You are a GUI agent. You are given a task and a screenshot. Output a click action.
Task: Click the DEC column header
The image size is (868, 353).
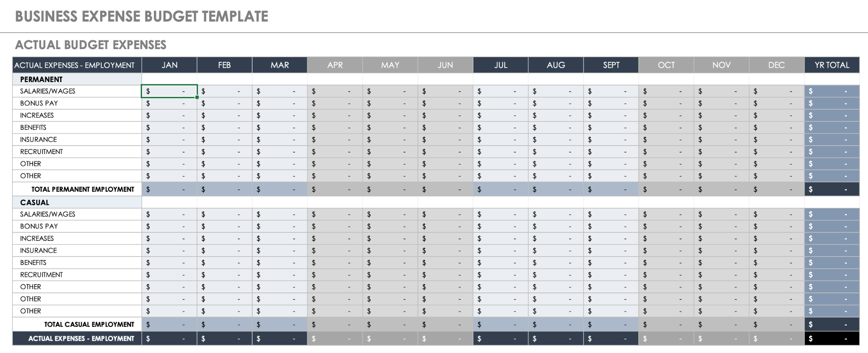point(776,65)
